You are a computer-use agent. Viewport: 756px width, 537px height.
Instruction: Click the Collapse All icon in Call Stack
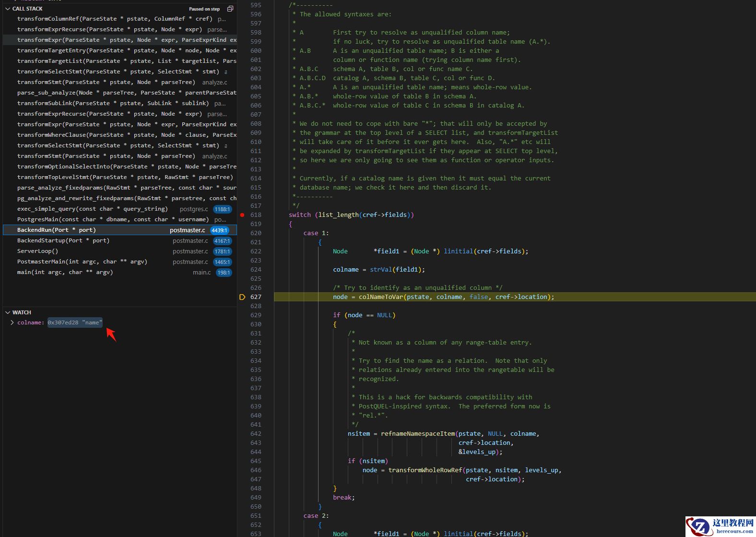coord(230,9)
